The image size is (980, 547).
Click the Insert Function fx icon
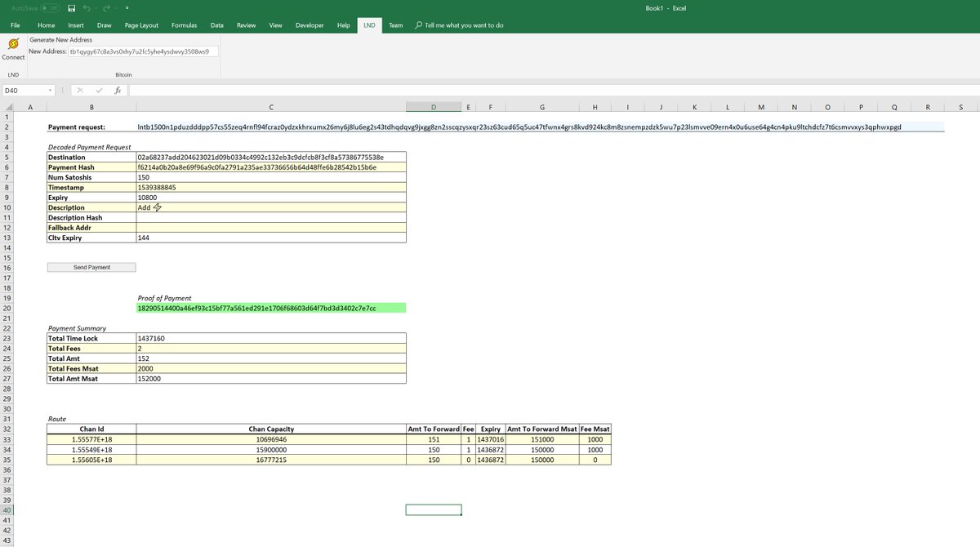click(118, 90)
